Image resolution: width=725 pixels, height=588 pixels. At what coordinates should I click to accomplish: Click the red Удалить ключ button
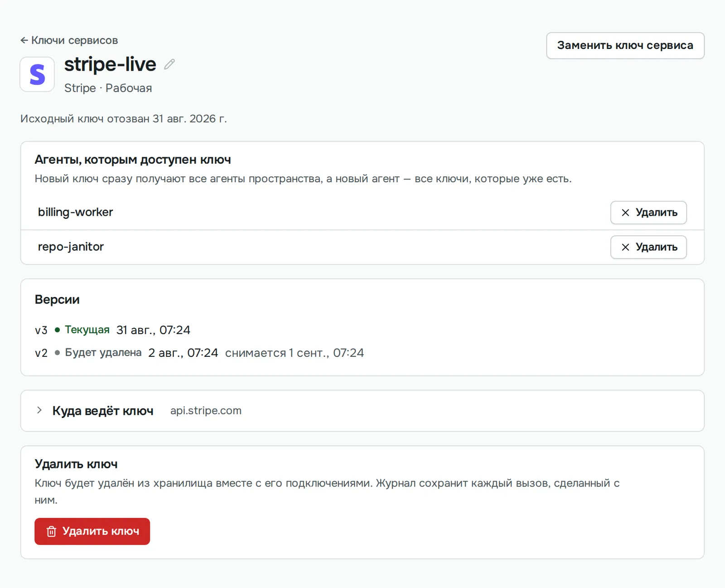click(x=92, y=531)
